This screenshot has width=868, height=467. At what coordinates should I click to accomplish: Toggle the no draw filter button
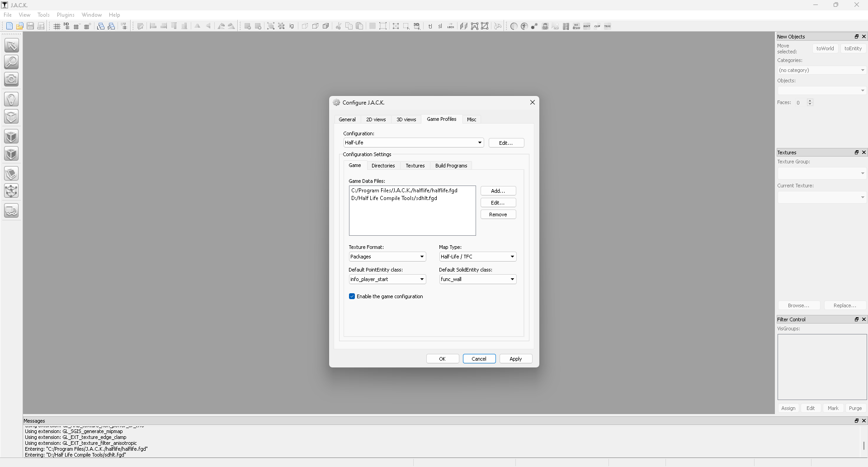coord(576,26)
